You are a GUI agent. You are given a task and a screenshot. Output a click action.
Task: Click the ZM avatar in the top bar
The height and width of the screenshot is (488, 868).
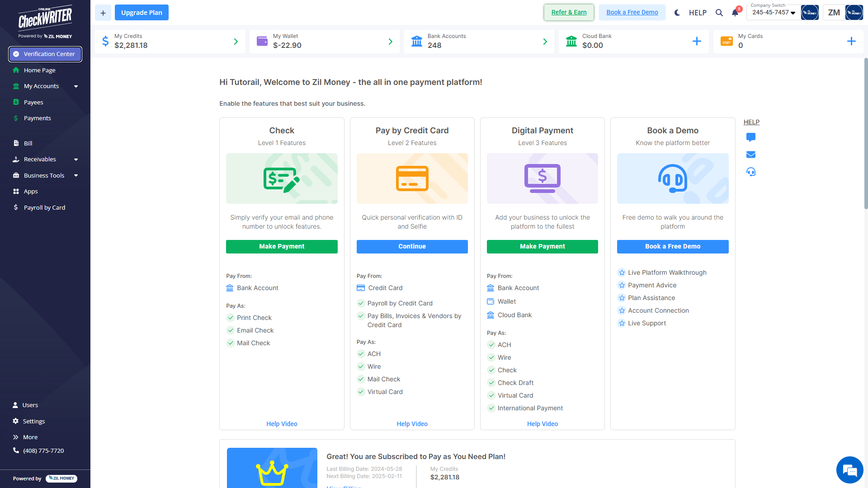click(x=833, y=12)
